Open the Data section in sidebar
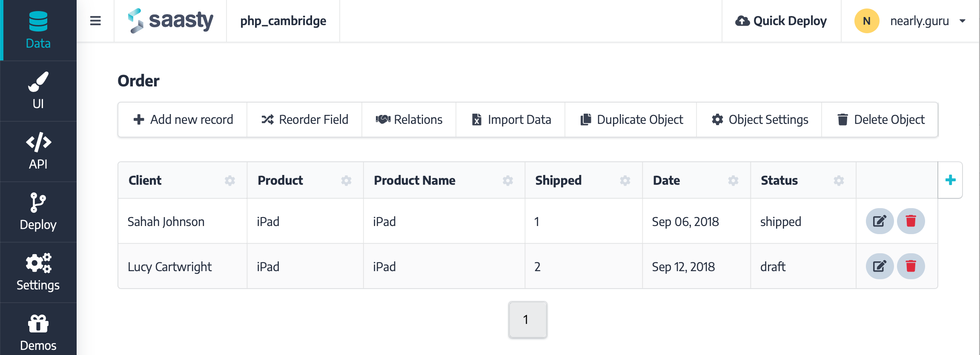 [38, 30]
